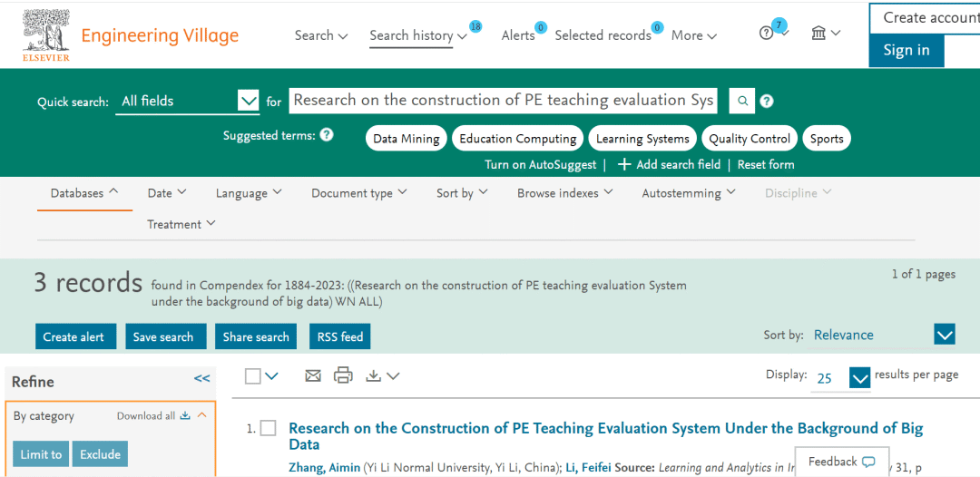This screenshot has height=477, width=980.
Task: Collapse the Refine panel with double arrows
Action: point(201,378)
